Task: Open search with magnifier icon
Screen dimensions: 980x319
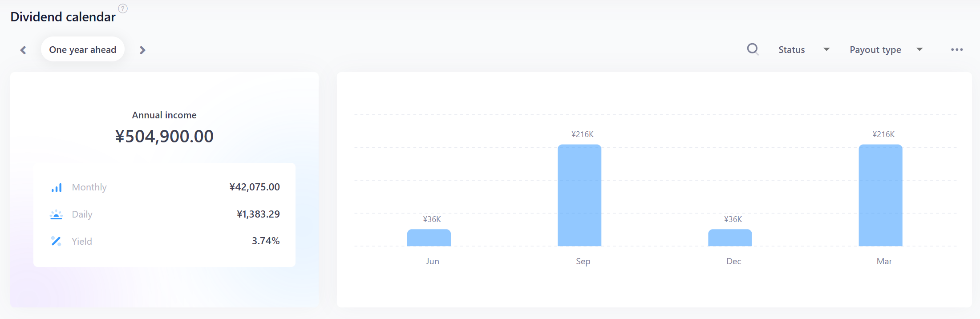Action: 753,49
